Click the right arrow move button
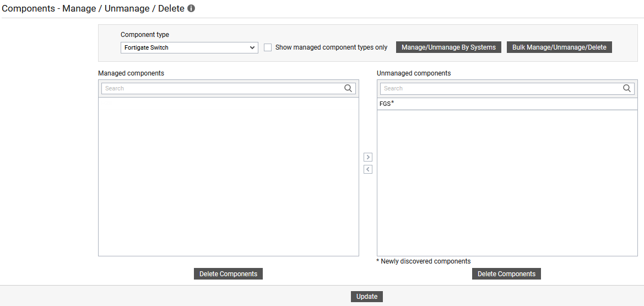 [368, 157]
